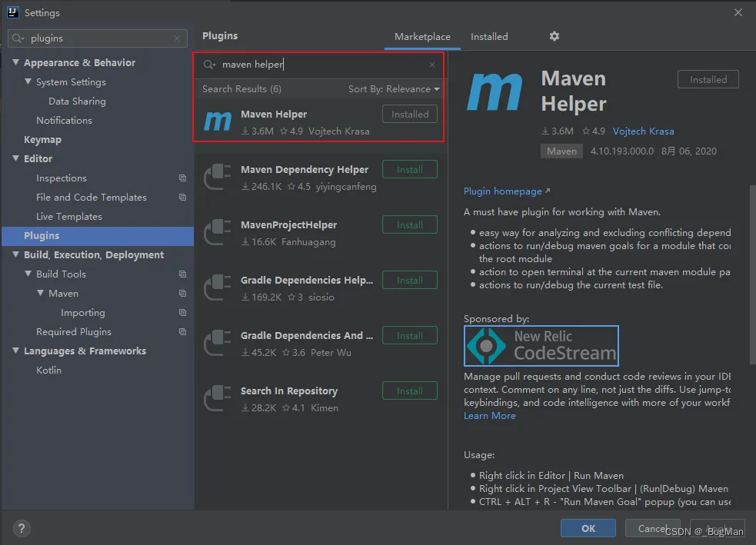
Task: Click the Cancel button
Action: (652, 528)
